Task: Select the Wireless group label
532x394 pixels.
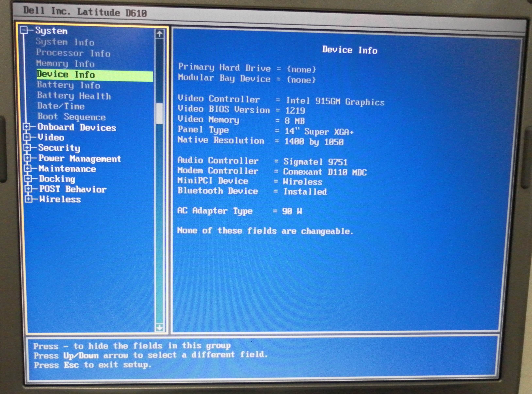Action: click(60, 199)
